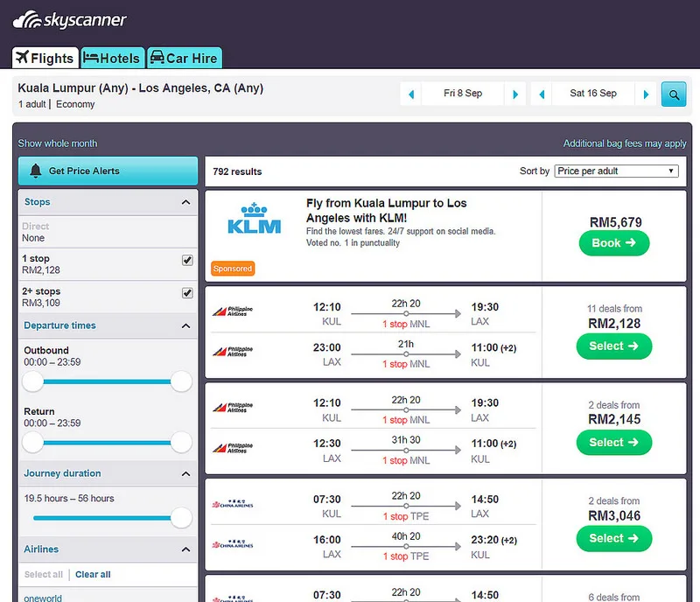Click the bell icon for price alerts
Screen dimensions: 700x602
click(36, 171)
